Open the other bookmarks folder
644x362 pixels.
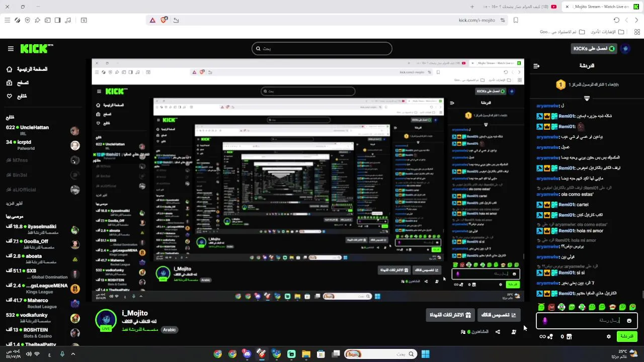pos(606,32)
